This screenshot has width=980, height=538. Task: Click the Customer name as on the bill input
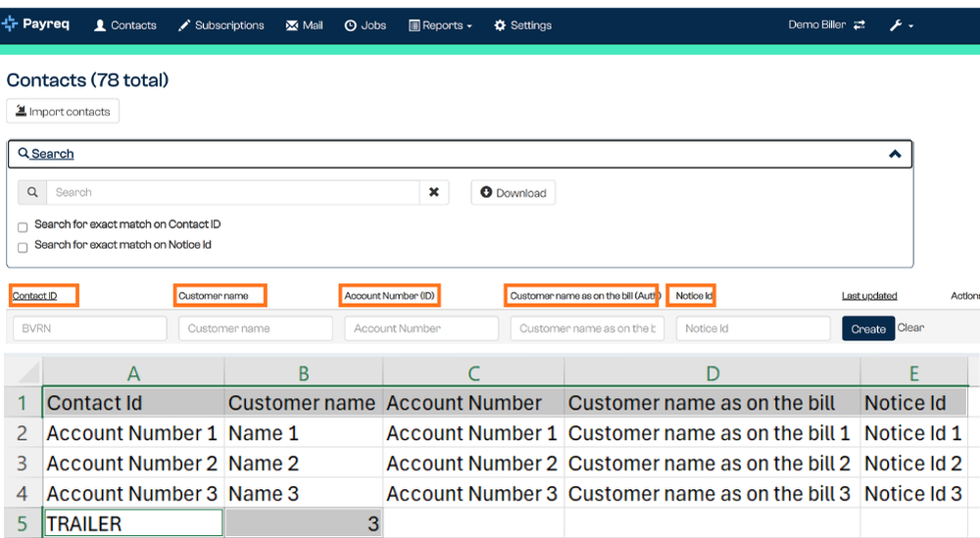pos(587,328)
